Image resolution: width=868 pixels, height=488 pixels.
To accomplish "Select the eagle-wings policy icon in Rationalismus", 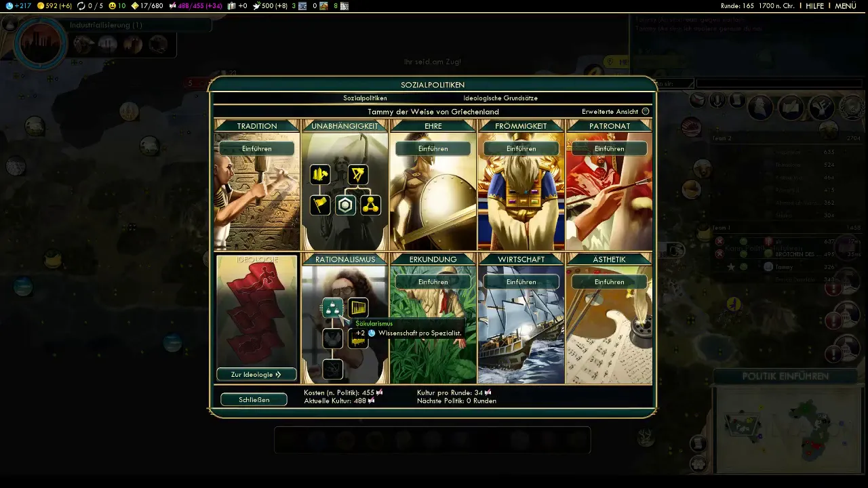I will coord(332,338).
